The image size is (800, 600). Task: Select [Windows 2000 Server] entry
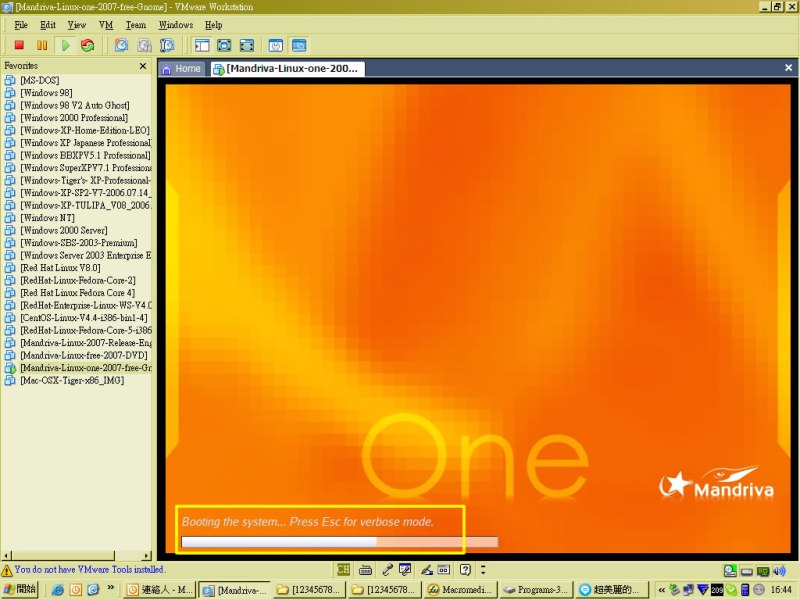pos(64,231)
